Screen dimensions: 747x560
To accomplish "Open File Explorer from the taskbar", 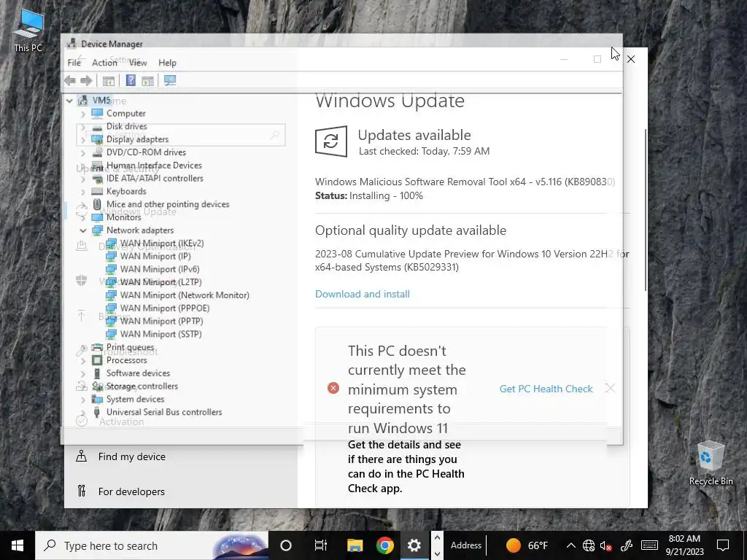I will point(355,545).
